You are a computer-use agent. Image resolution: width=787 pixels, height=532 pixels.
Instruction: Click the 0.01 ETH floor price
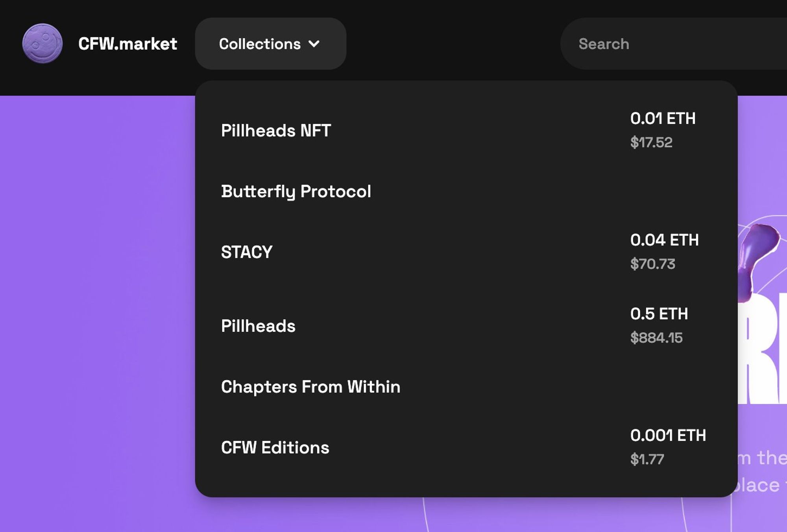[x=663, y=118]
